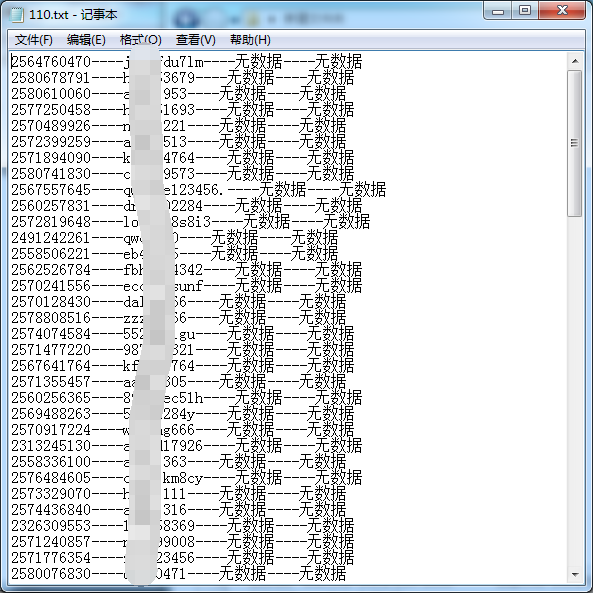Viewport: 593px width, 593px height.
Task: Open the 查看(V) menu
Action: point(196,40)
